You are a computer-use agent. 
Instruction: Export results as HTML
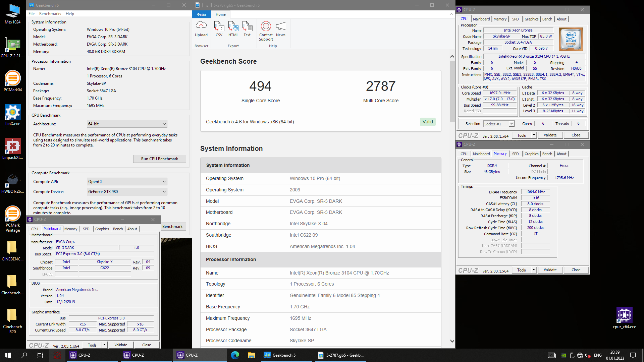pos(233,29)
